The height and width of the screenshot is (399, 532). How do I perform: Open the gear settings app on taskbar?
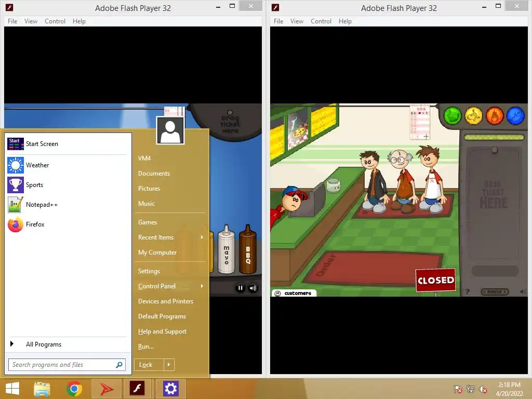point(170,389)
